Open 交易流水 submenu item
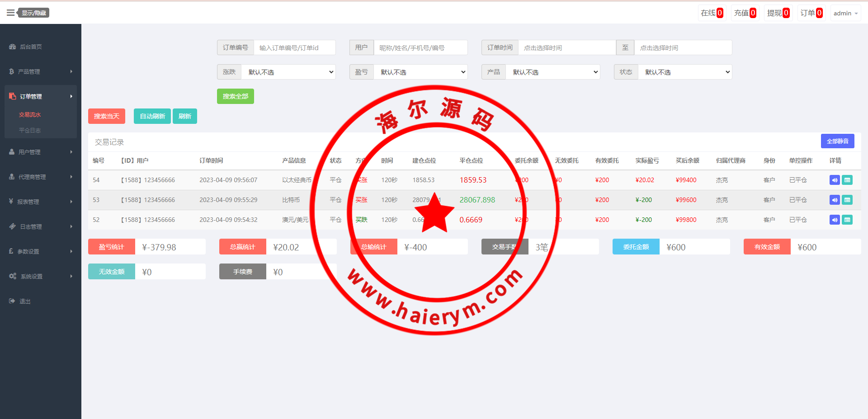 [x=30, y=115]
